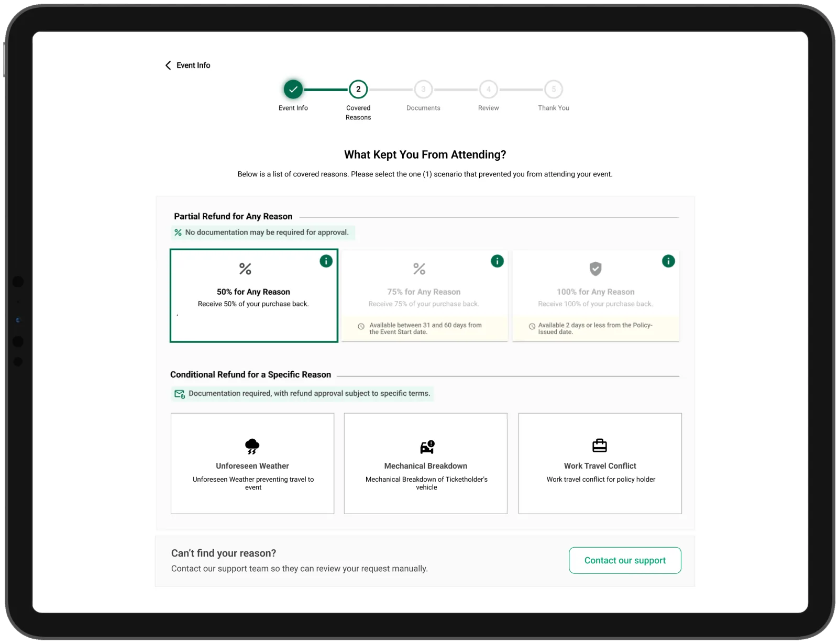Click the clock icon on the 100% card
Screen dimensions: 838x644
532,326
